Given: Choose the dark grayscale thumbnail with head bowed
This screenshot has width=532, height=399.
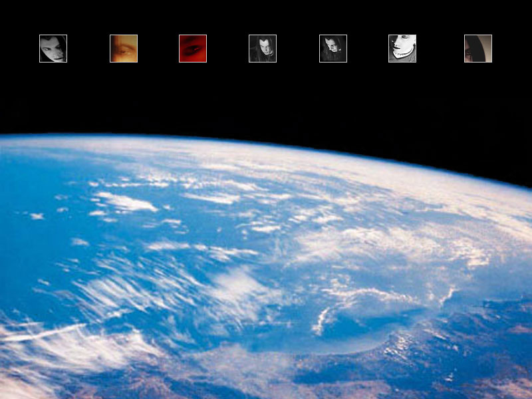Looking at the screenshot, I should 333,49.
